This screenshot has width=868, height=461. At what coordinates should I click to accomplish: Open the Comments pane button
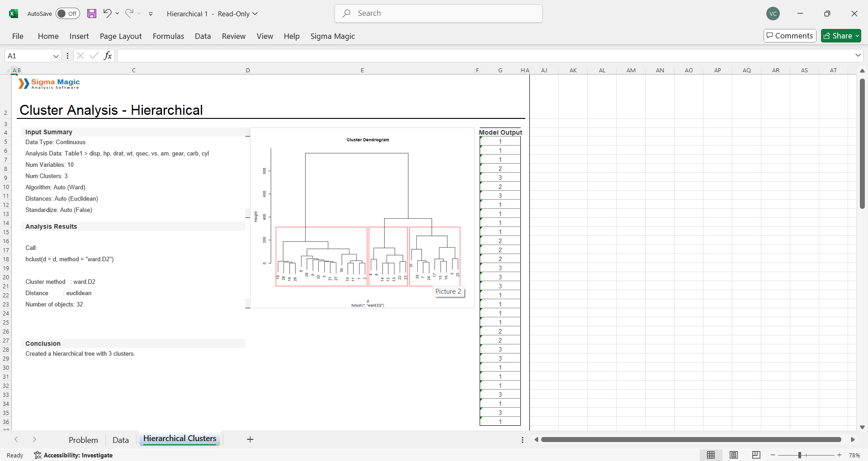pos(790,36)
